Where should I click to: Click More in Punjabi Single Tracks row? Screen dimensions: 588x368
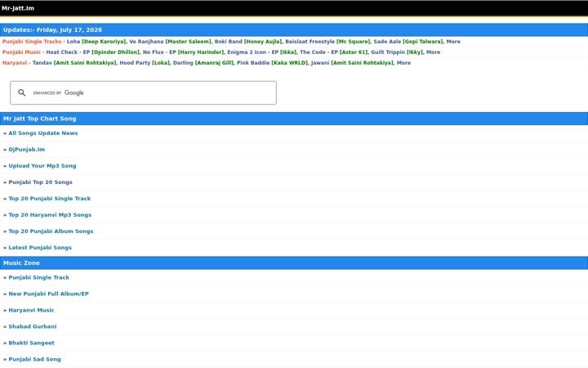click(x=453, y=42)
